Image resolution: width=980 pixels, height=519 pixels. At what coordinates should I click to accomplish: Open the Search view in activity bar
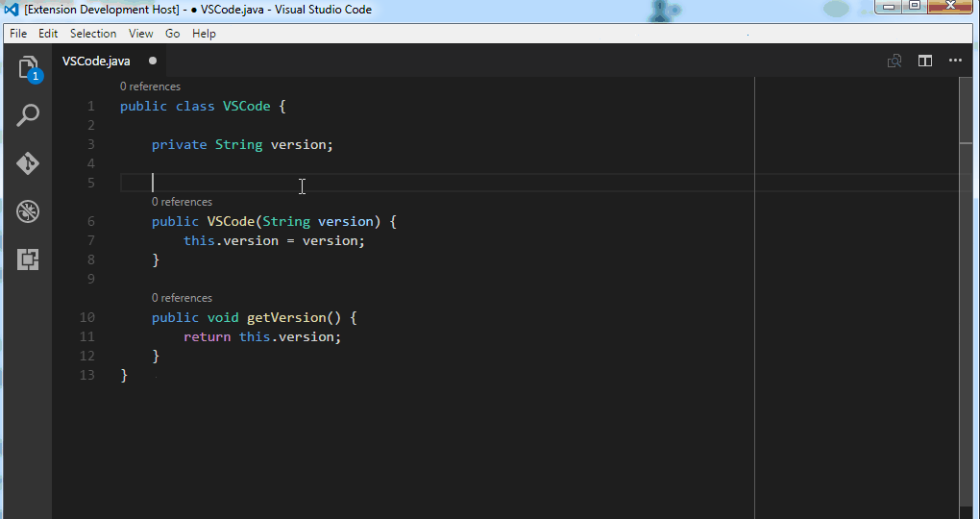pyautogui.click(x=28, y=115)
